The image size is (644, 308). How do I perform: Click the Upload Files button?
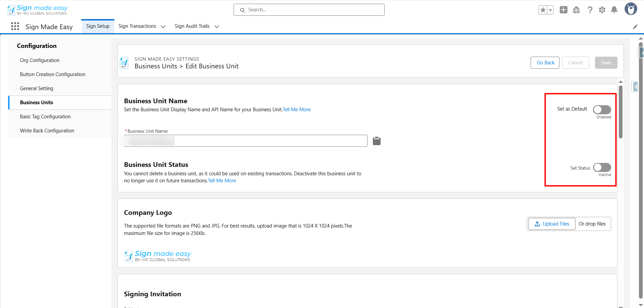pyautogui.click(x=552, y=224)
